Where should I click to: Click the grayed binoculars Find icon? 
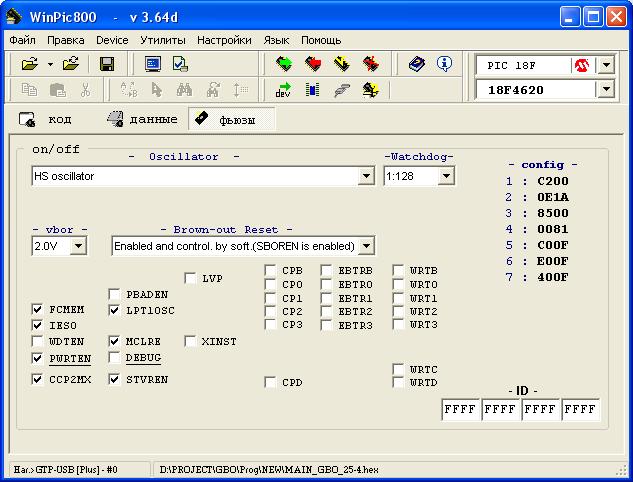(x=184, y=90)
